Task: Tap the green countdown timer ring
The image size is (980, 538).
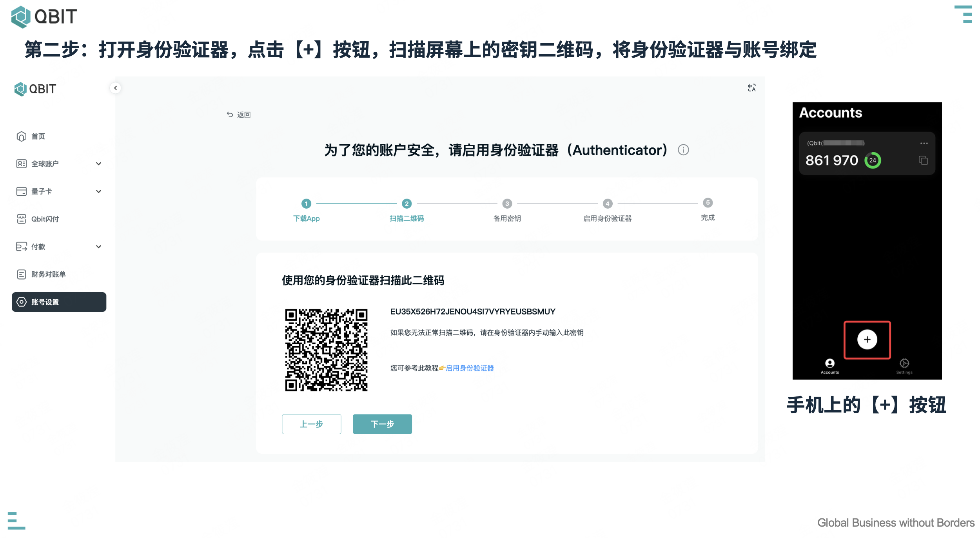Action: (x=873, y=160)
